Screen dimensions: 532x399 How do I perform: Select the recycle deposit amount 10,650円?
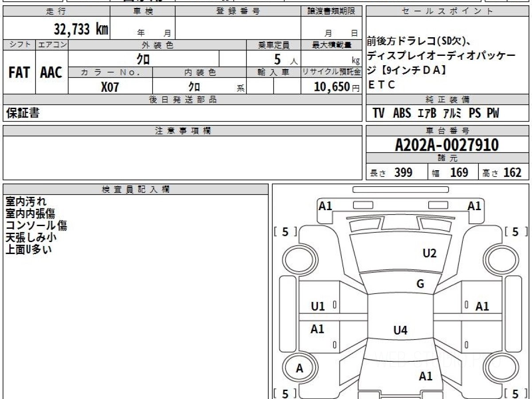pos(337,87)
